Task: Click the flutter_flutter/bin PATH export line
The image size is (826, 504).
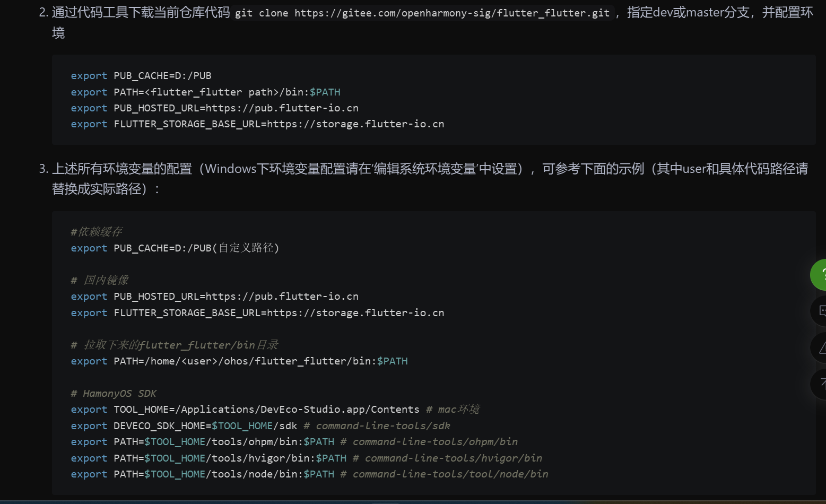Action: pos(239,361)
